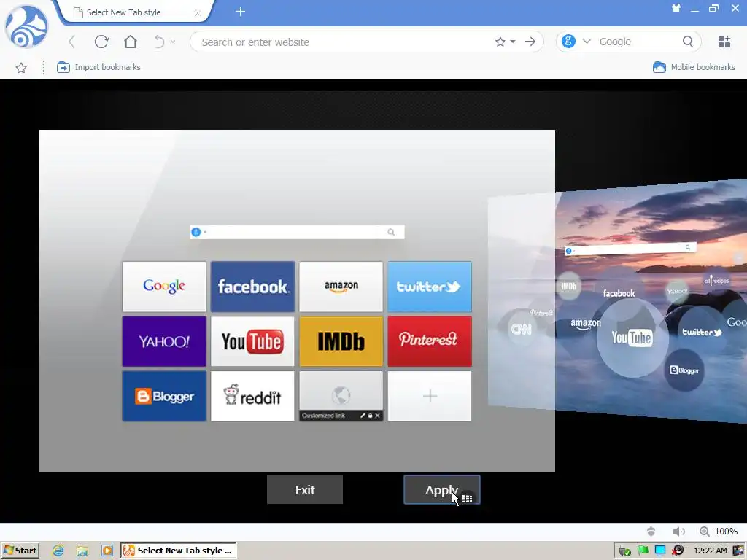The width and height of the screenshot is (747, 560).
Task: Open the extensions grid icon
Action: [724, 42]
